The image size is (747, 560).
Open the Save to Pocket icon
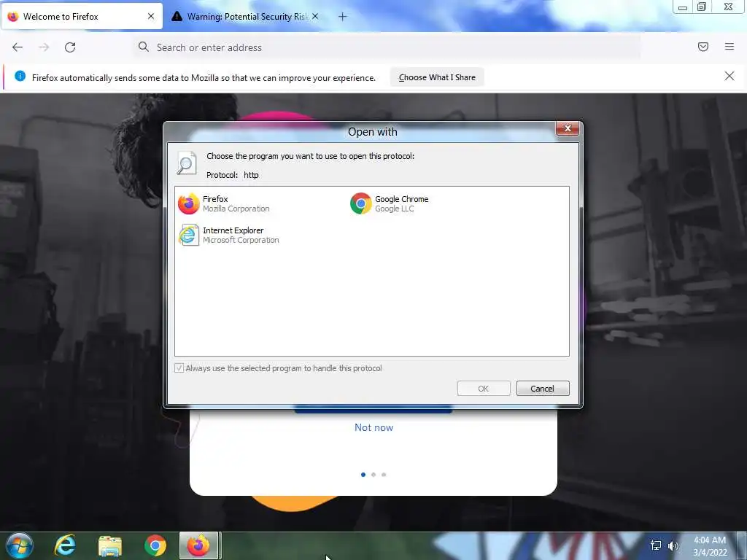703,47
